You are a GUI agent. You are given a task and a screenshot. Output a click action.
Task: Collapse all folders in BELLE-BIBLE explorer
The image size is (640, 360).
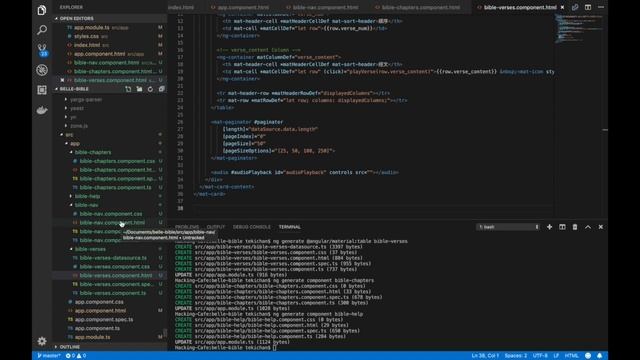pyautogui.click(x=161, y=89)
